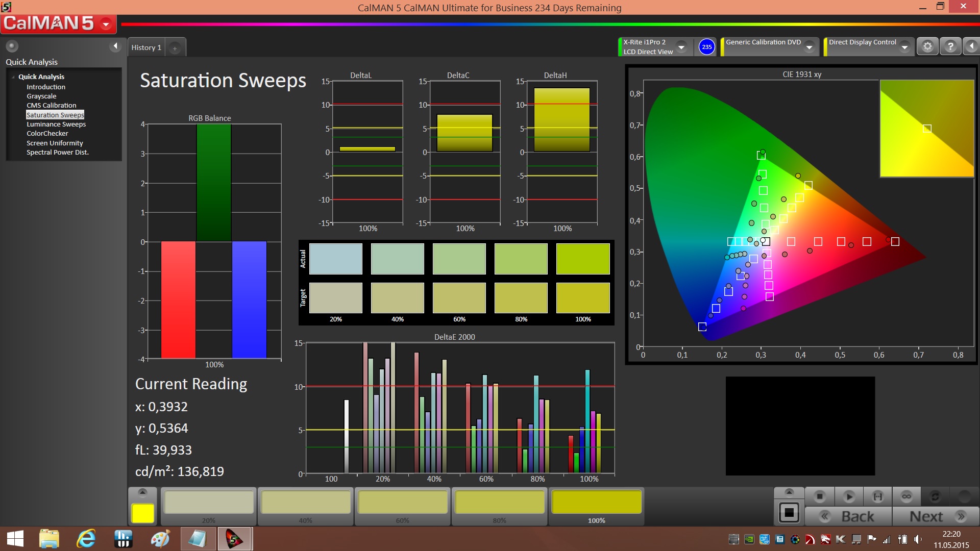
Task: Select the 100% yellow saturation swatch
Action: 596,503
